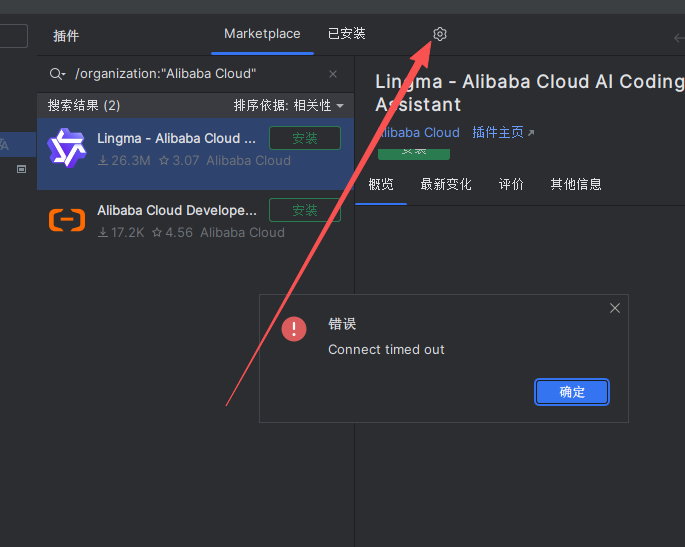
Task: Click the 插件 heading
Action: pos(66,36)
